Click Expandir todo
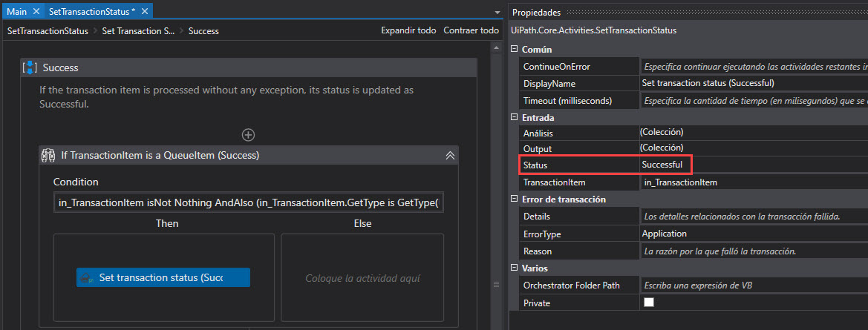868x330 pixels. coord(408,30)
